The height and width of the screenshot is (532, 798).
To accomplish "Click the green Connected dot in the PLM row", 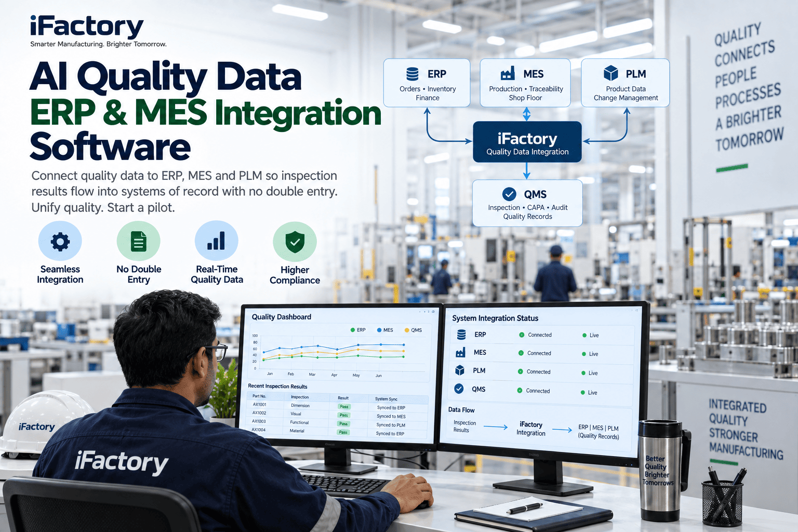I will pos(520,372).
